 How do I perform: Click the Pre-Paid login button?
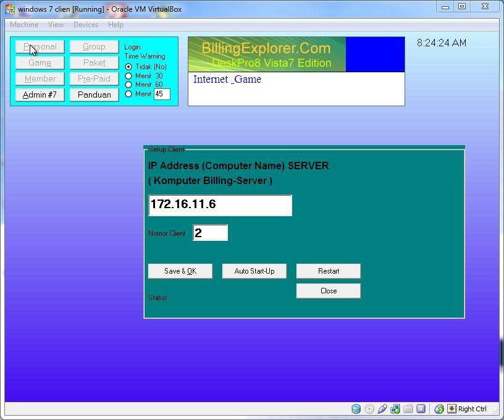coord(94,78)
